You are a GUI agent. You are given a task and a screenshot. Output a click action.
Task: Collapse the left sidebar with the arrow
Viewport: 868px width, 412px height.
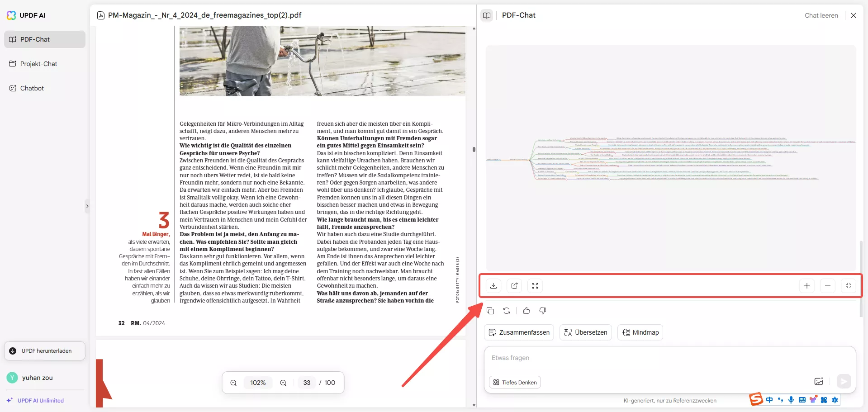click(87, 206)
